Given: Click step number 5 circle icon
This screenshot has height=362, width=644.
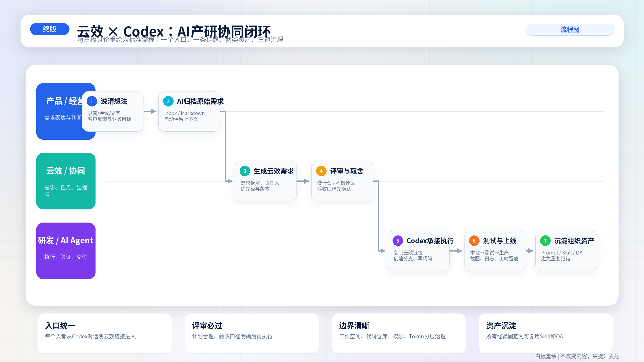Looking at the screenshot, I should [398, 241].
